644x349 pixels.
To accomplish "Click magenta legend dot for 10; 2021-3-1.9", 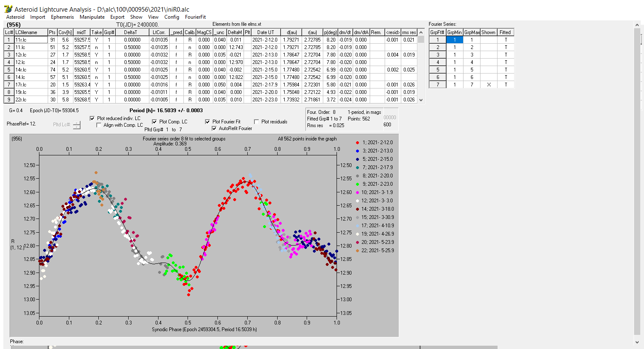I will tap(358, 192).
